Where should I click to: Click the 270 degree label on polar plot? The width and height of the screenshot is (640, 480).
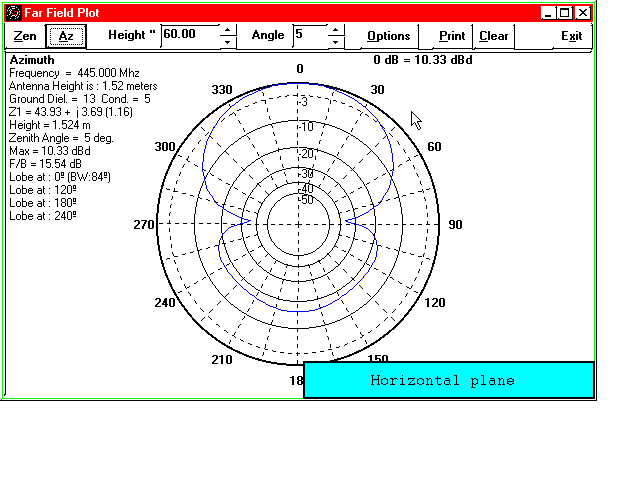pos(144,225)
